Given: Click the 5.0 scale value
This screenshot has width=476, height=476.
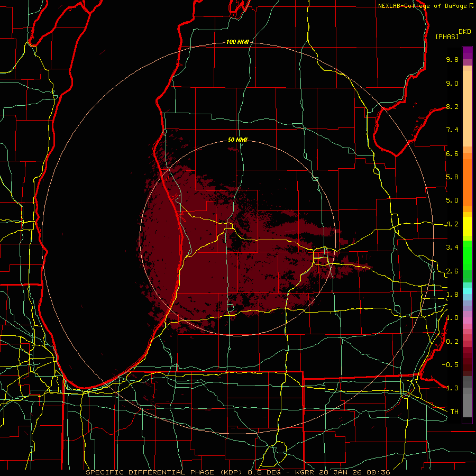Looking at the screenshot, I should click(x=452, y=200).
